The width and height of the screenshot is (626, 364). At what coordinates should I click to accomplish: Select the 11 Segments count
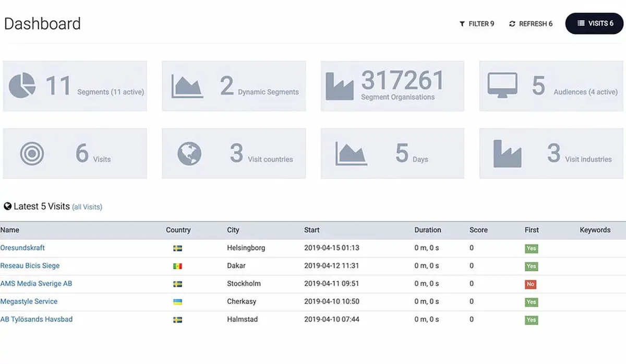58,86
